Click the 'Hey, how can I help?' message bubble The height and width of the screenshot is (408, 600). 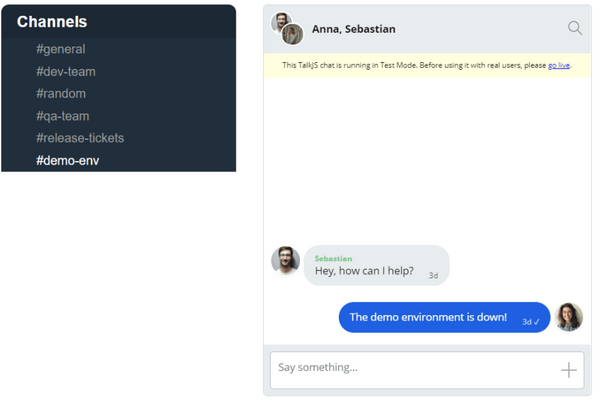[x=377, y=265]
